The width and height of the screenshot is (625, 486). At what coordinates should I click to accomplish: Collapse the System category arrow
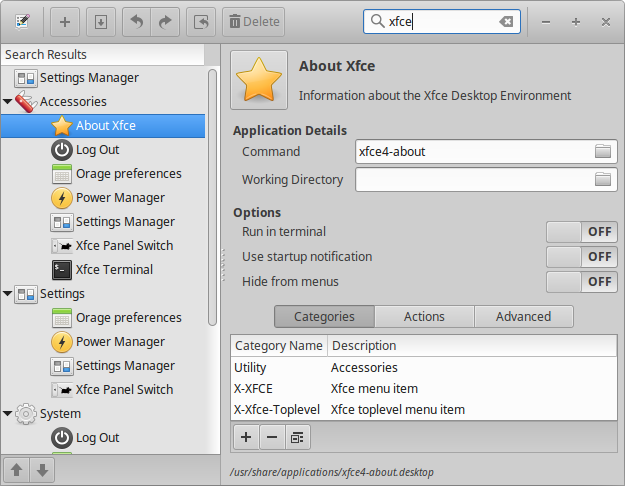tap(8, 414)
